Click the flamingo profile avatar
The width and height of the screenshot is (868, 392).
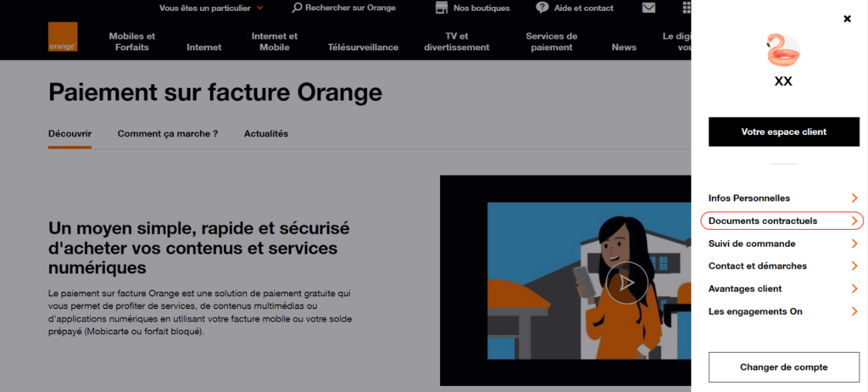pos(783,50)
